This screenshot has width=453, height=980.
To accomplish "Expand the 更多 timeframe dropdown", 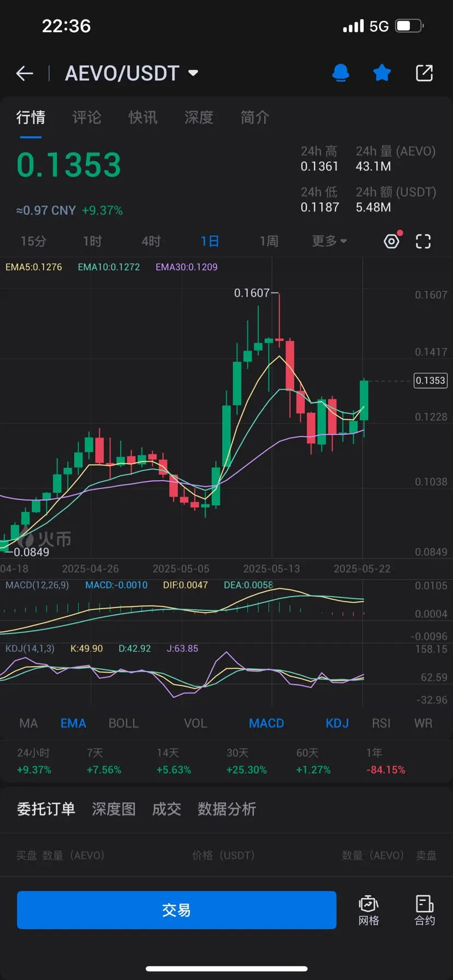I will [x=329, y=241].
